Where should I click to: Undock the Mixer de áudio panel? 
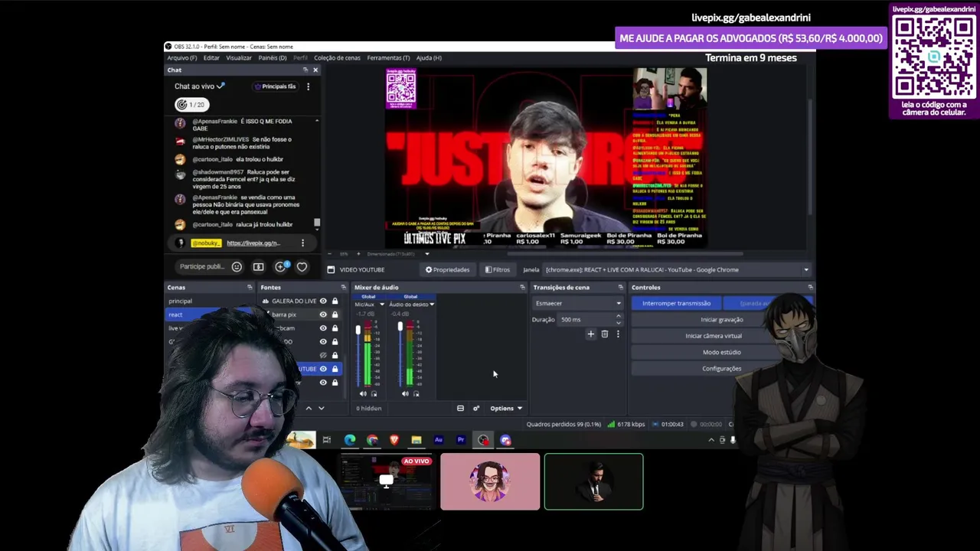[522, 287]
